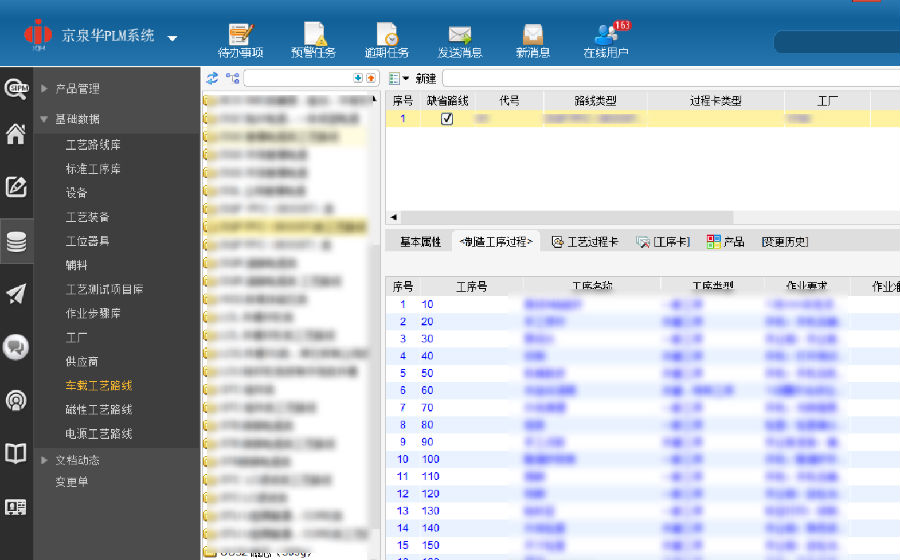
Task: Click the paper plane sidebar icon
Action: [x=16, y=294]
